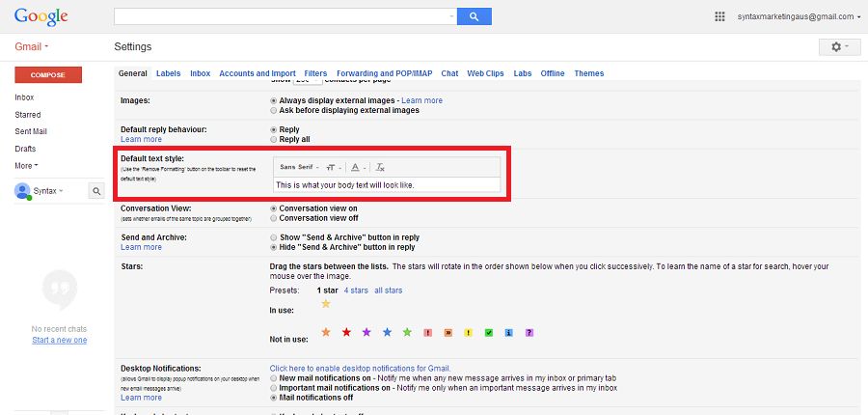The width and height of the screenshot is (868, 415).
Task: Enable New mail notifications on
Action: [274, 378]
